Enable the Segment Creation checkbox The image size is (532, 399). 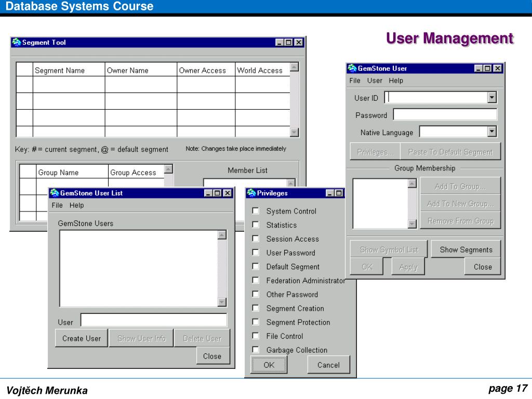coord(256,308)
